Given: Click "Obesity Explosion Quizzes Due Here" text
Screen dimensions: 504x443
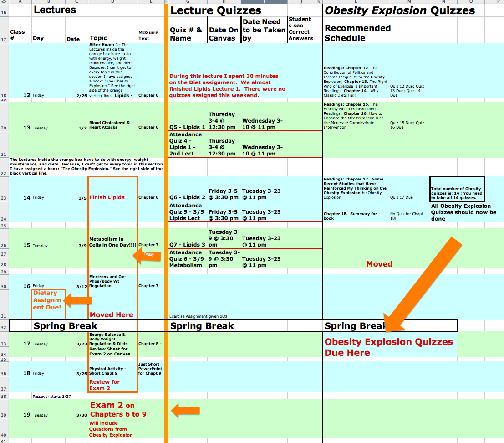Looking at the screenshot, I should [388, 347].
